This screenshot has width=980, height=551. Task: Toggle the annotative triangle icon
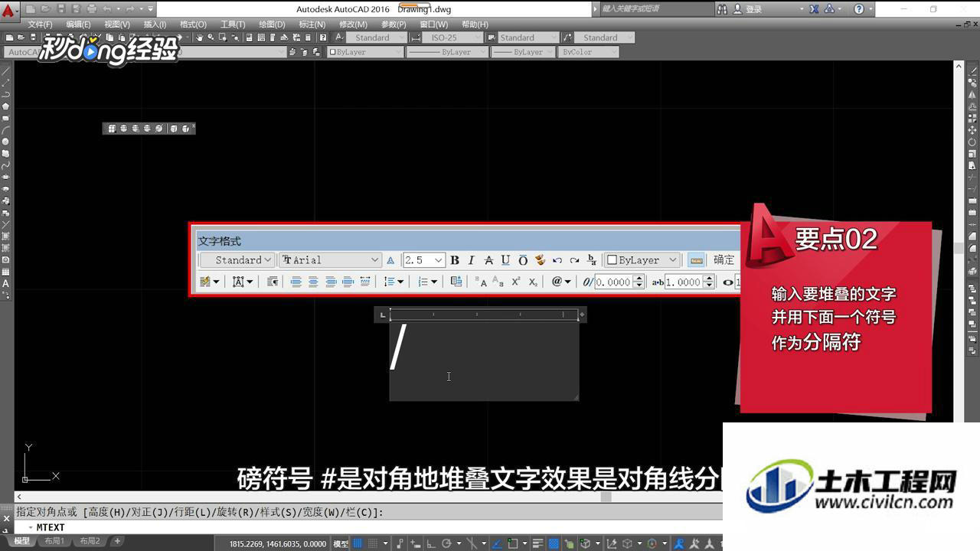(x=390, y=260)
